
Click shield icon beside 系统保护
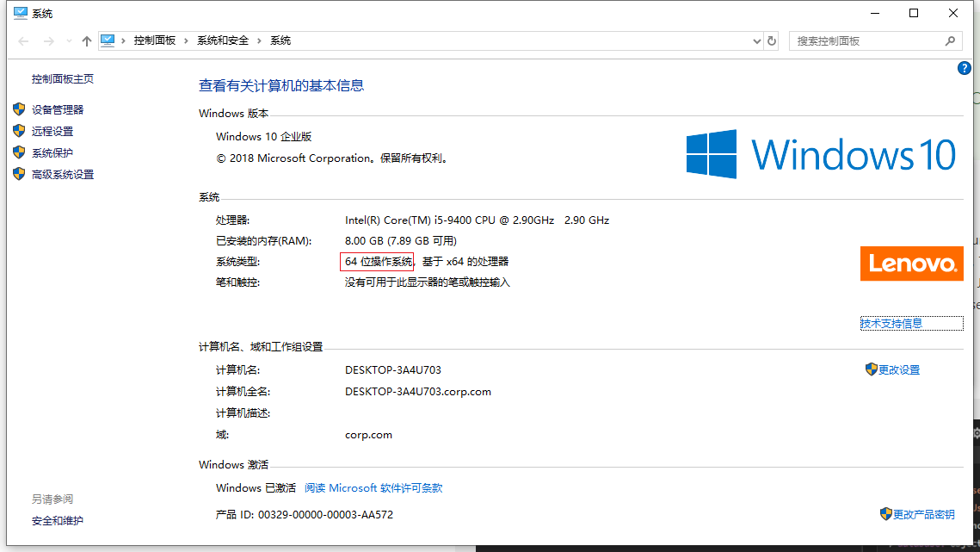coord(19,152)
